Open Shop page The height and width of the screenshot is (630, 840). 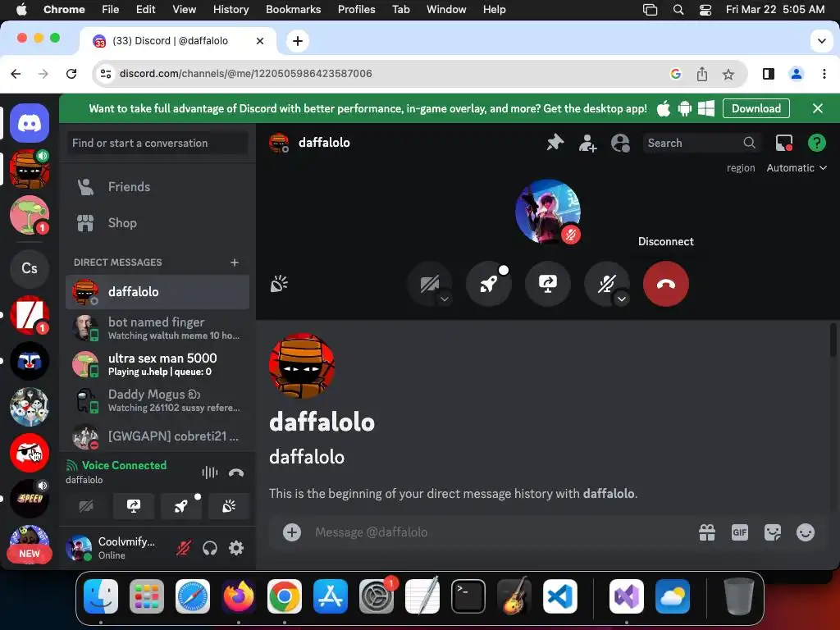coord(157,223)
